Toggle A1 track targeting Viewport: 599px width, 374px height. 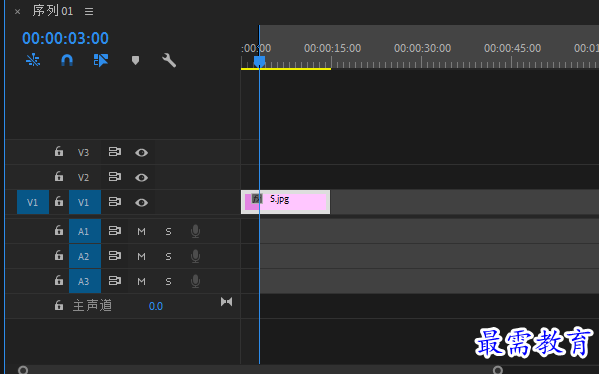[85, 231]
